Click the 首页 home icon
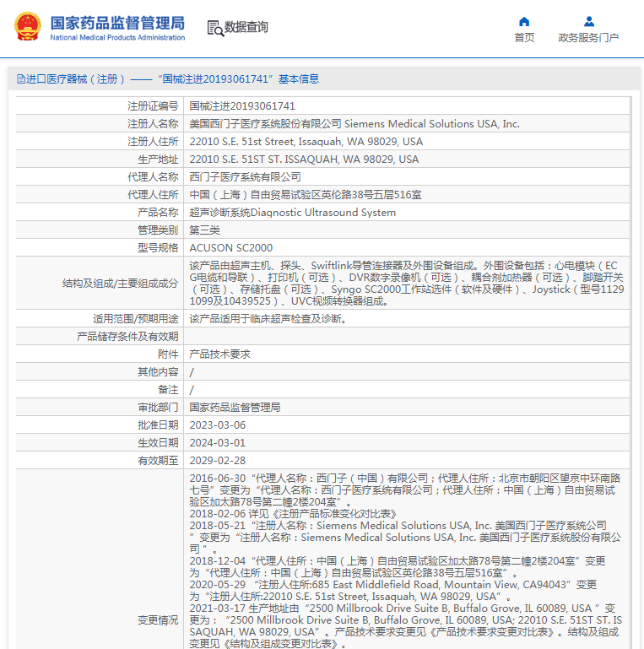 (x=524, y=22)
